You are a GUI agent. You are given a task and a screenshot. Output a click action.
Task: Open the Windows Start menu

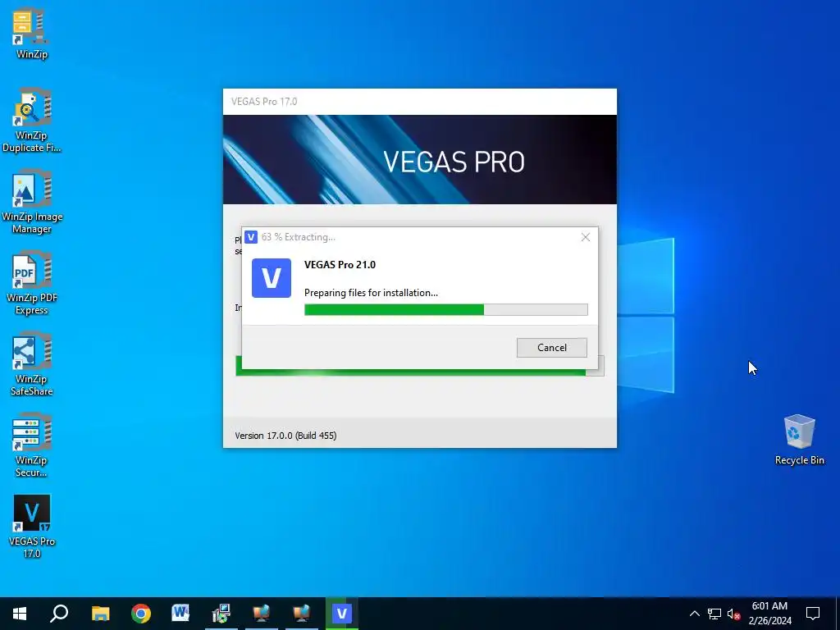[x=20, y=614]
